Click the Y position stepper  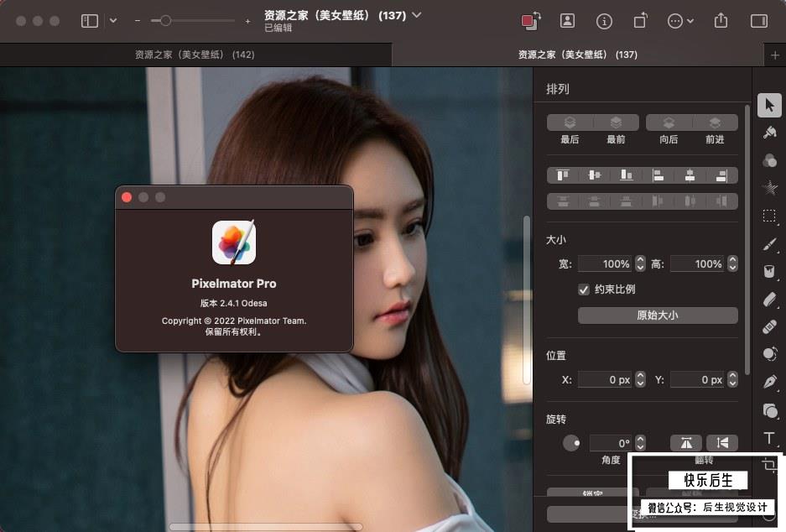[732, 379]
